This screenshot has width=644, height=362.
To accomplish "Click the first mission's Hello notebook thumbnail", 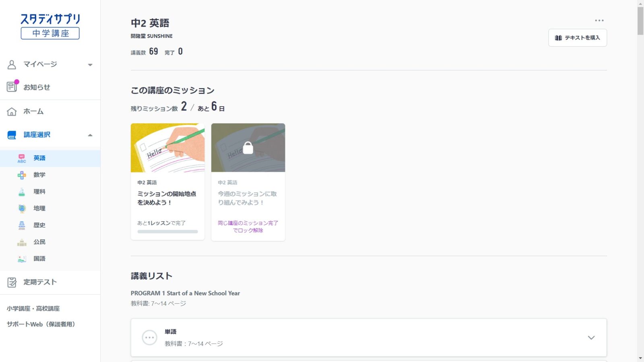I will coord(167,148).
